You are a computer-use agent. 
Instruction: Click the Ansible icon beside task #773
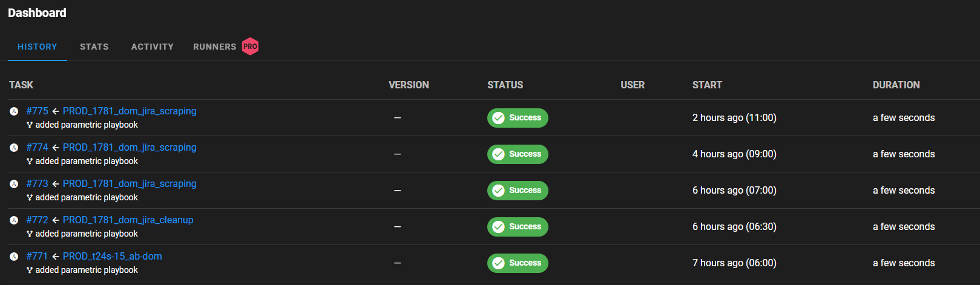pyautogui.click(x=14, y=184)
